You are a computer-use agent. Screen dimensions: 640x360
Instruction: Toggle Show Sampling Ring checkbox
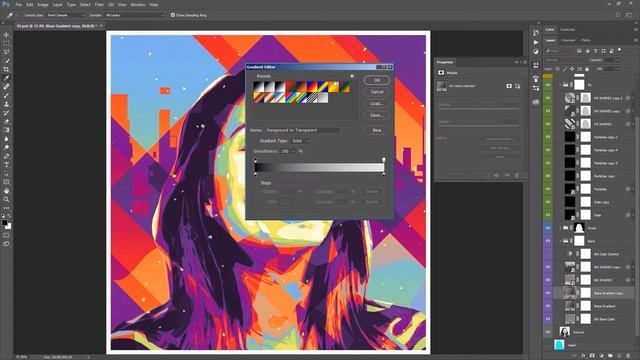tap(173, 15)
